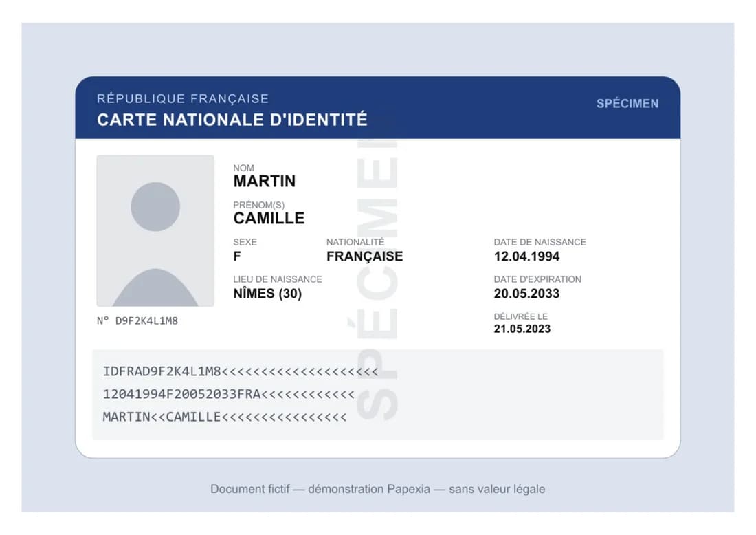
Task: Click the 'SPÉCIMEN' label in the blue header
Action: pos(627,103)
